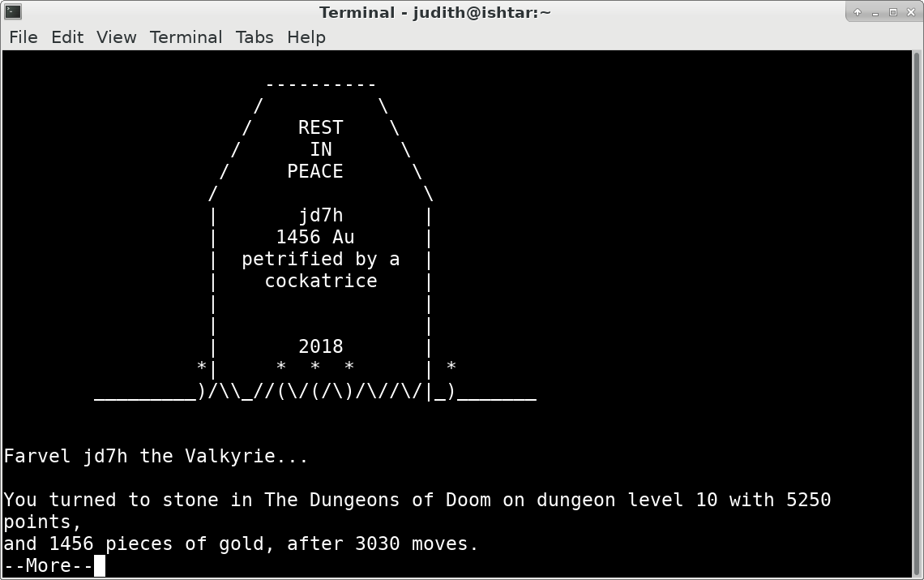Click '1456 Au' on the tombstone
Screen dimensions: 924x580
tap(314, 237)
